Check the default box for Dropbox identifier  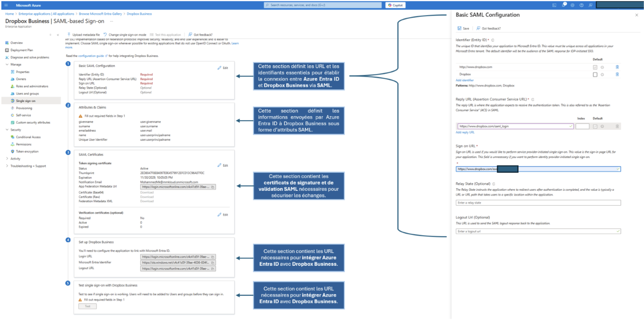click(x=595, y=75)
